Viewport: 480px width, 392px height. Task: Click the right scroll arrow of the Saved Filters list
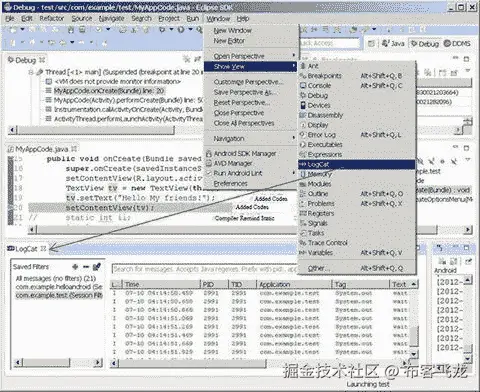[98, 362]
